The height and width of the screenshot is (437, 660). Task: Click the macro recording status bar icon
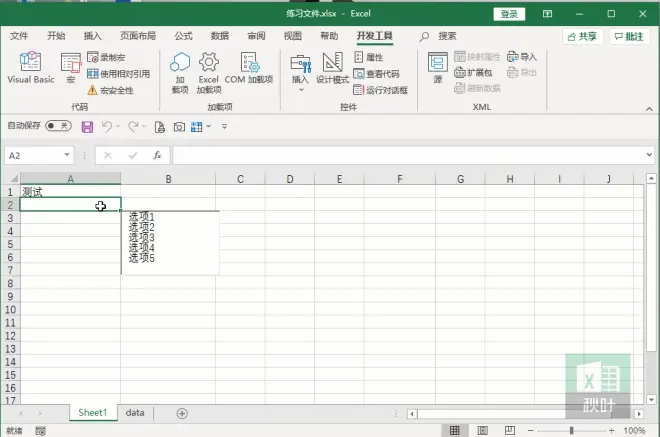click(40, 431)
